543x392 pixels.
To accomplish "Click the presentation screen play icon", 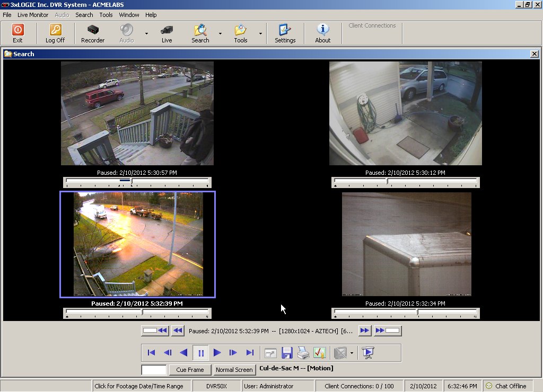I will click(368, 353).
